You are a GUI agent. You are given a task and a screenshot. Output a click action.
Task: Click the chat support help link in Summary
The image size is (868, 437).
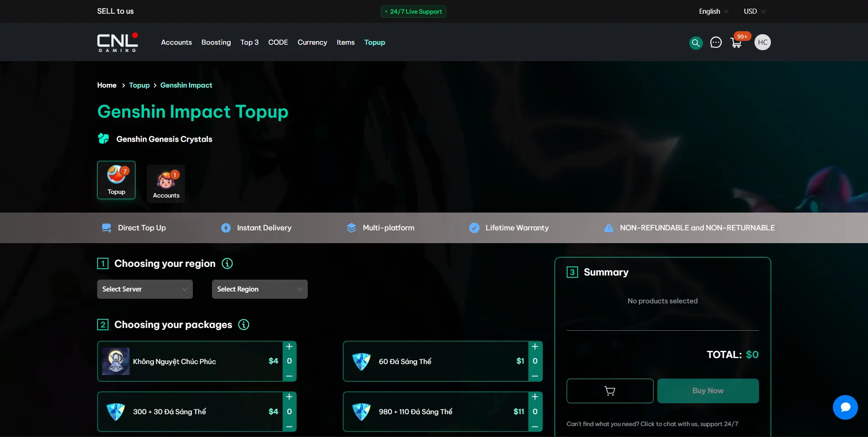tap(652, 424)
